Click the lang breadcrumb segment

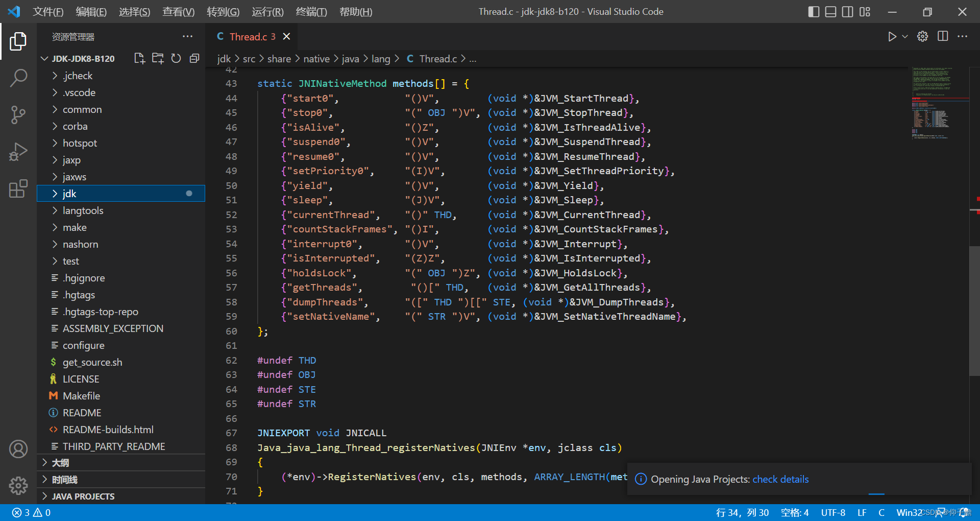[x=381, y=59]
